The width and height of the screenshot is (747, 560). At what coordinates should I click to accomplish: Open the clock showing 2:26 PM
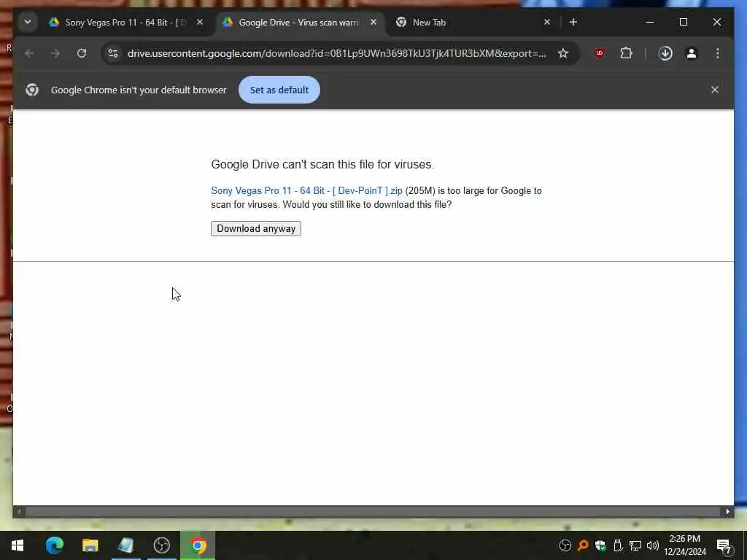coord(685,545)
